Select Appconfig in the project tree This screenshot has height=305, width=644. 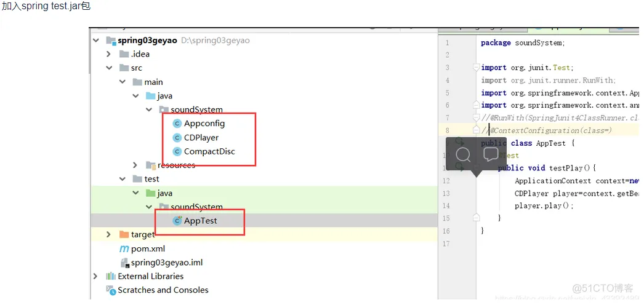204,124
